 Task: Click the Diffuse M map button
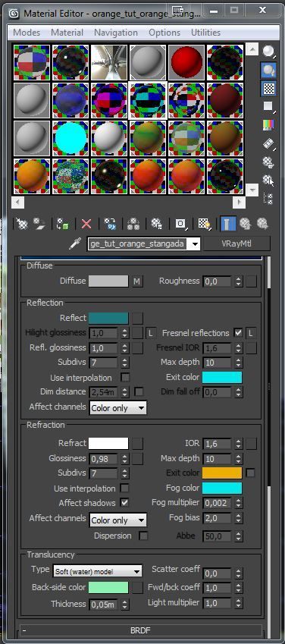point(136,281)
